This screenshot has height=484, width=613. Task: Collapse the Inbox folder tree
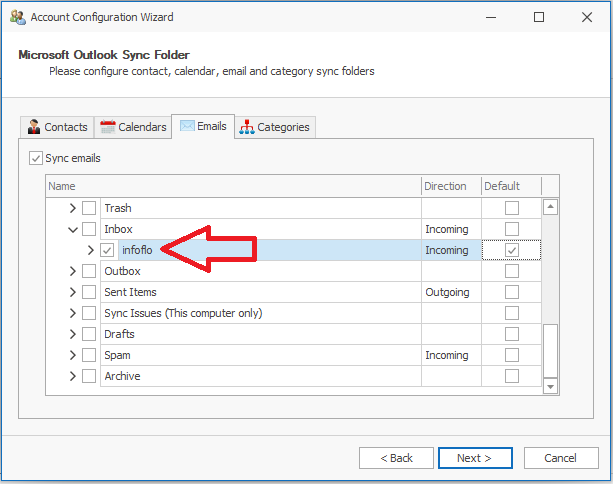tap(72, 230)
